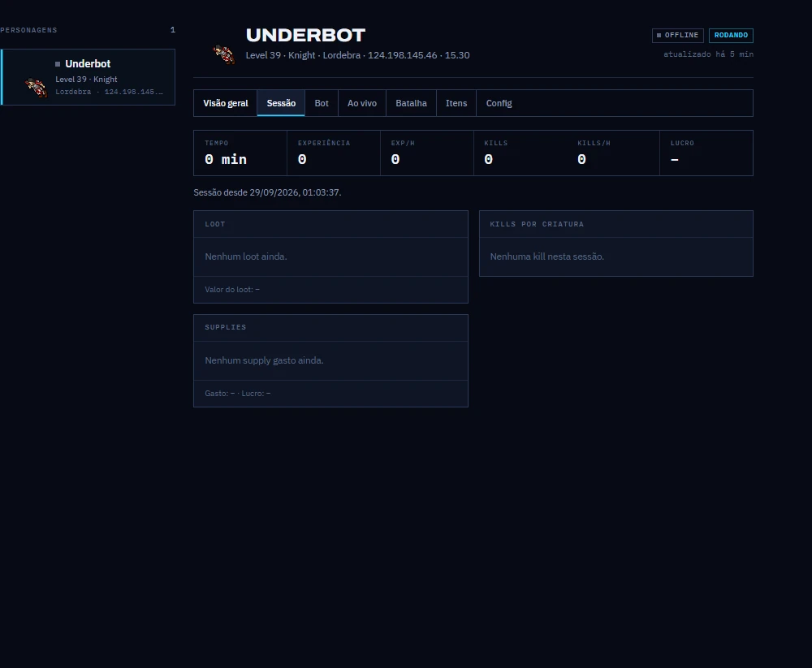This screenshot has width=812, height=668.
Task: Open the Visão geral tab
Action: pyautogui.click(x=225, y=103)
